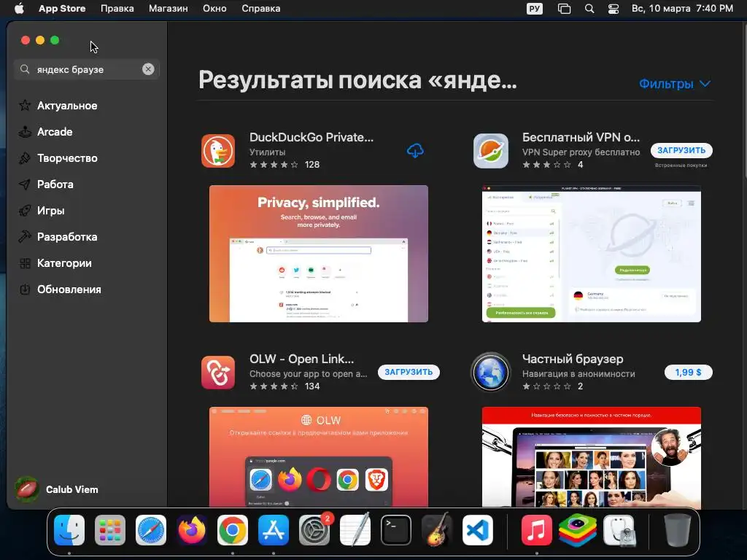Click the App Store Dock icon
This screenshot has width=747, height=560.
point(274,530)
